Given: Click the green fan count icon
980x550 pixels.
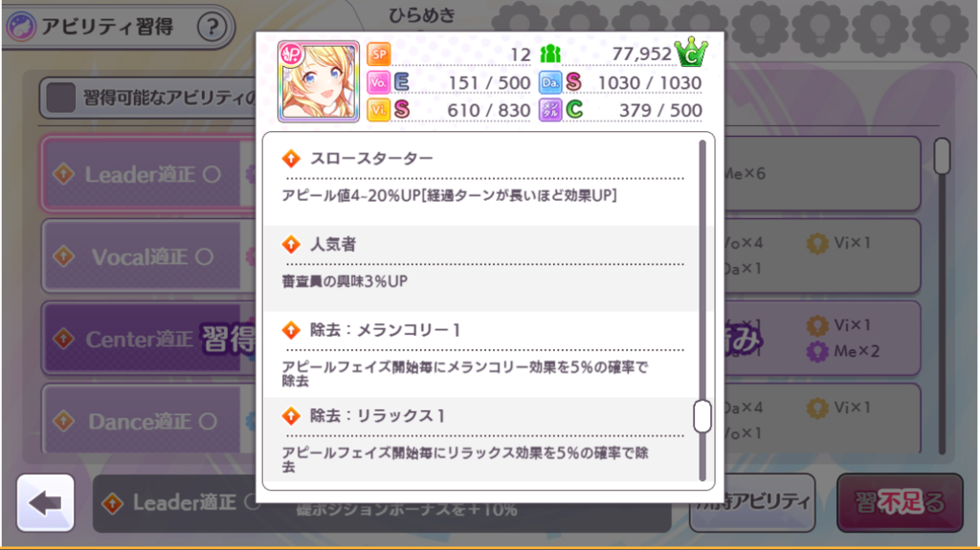Looking at the screenshot, I should coord(550,55).
